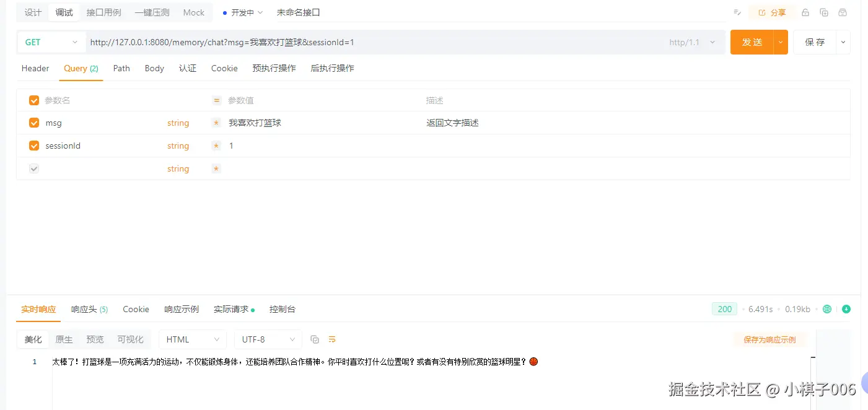
Task: Select the request Cookie tab
Action: [x=224, y=68]
